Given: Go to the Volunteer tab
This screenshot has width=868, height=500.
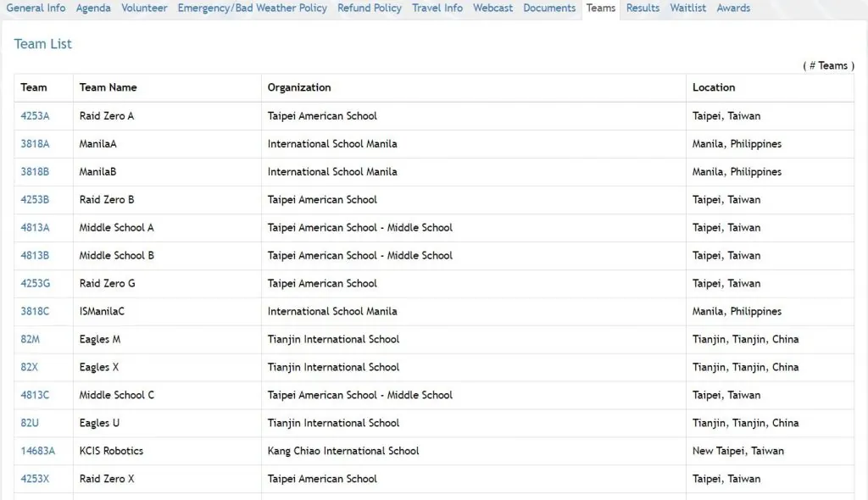Looking at the screenshot, I should click(x=144, y=8).
